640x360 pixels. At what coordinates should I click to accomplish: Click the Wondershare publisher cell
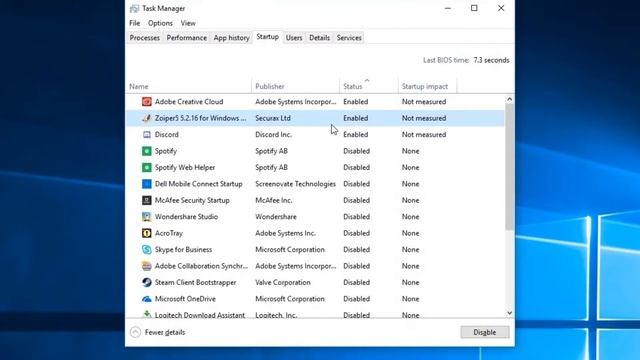[276, 217]
